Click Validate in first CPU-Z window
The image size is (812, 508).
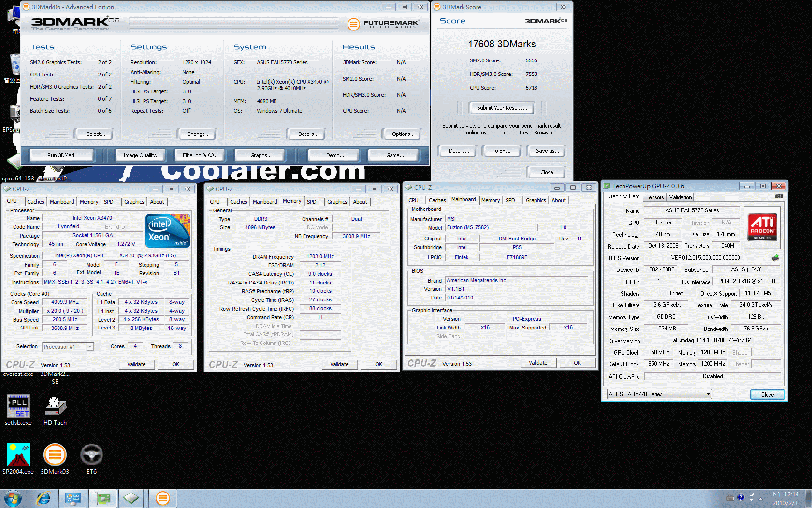tap(136, 364)
